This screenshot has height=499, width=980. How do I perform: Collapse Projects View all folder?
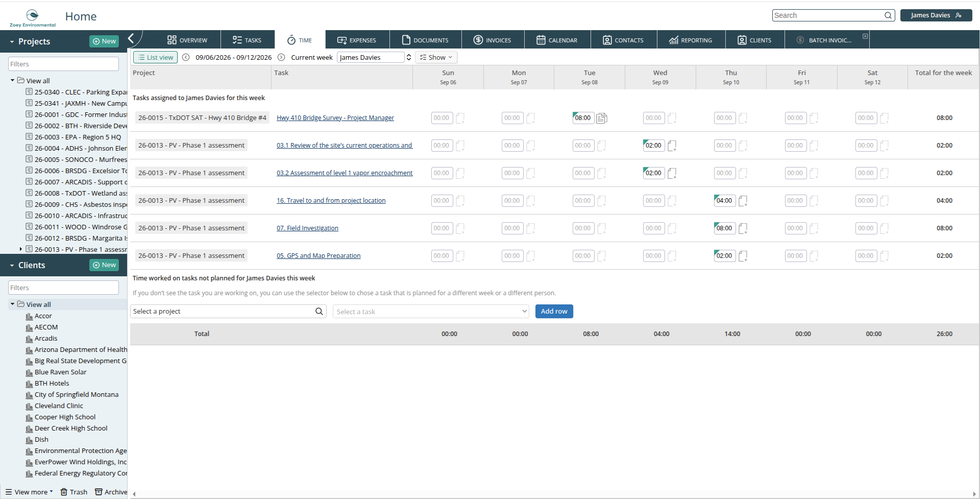pos(12,80)
